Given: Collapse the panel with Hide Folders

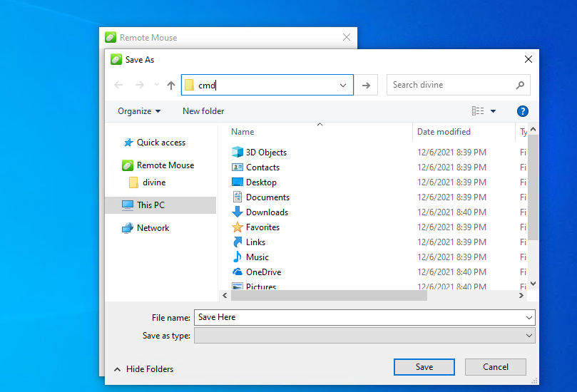Looking at the screenshot, I should click(143, 369).
